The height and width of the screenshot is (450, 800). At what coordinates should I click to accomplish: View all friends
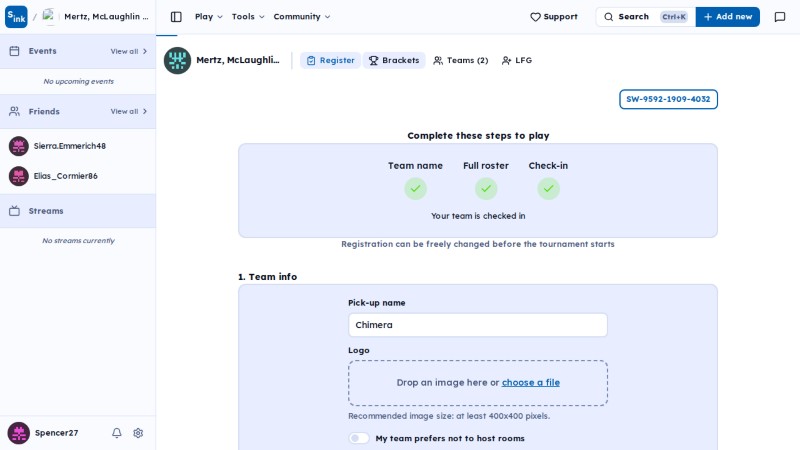[129, 111]
